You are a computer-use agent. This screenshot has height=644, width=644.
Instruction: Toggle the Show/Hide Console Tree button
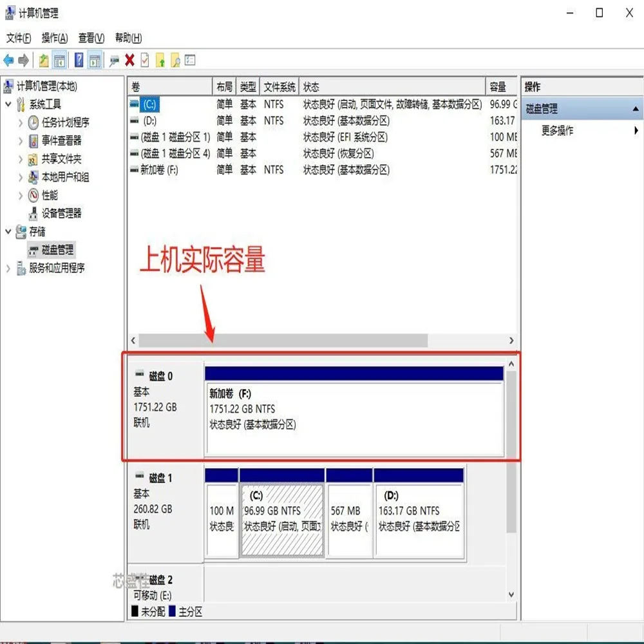tap(59, 61)
